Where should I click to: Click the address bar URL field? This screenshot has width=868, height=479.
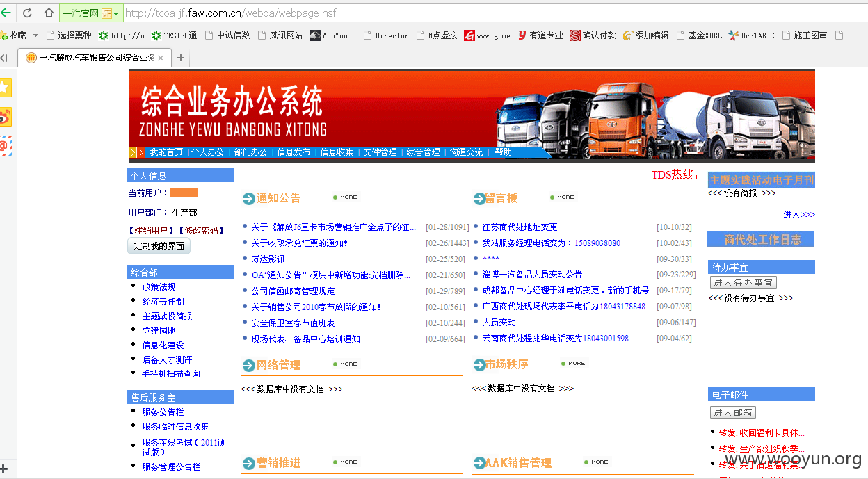pos(494,13)
